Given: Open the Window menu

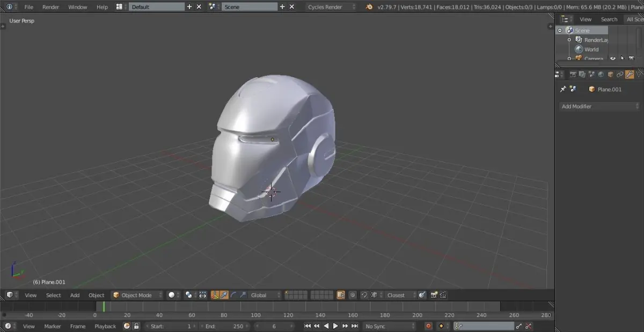Looking at the screenshot, I should pyautogui.click(x=78, y=7).
